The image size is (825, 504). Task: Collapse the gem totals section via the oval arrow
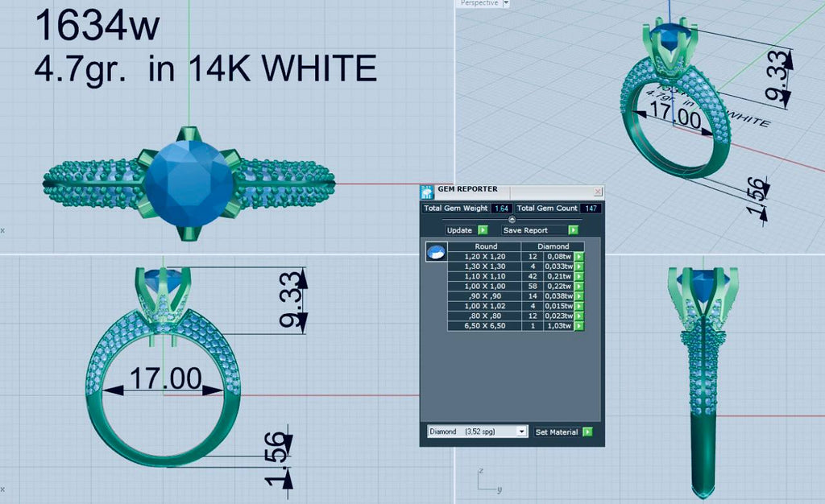pos(513,220)
